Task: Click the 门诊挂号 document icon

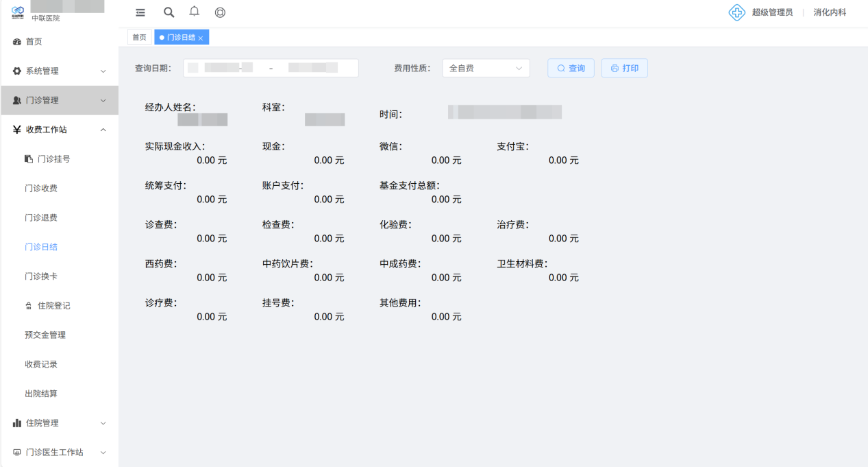Action: [29, 159]
